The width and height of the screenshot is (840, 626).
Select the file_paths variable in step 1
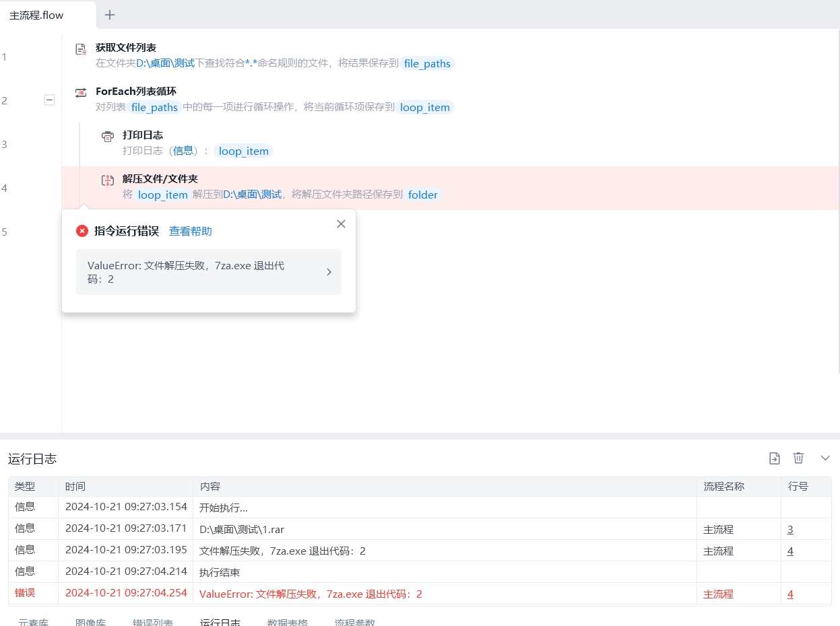click(x=427, y=64)
